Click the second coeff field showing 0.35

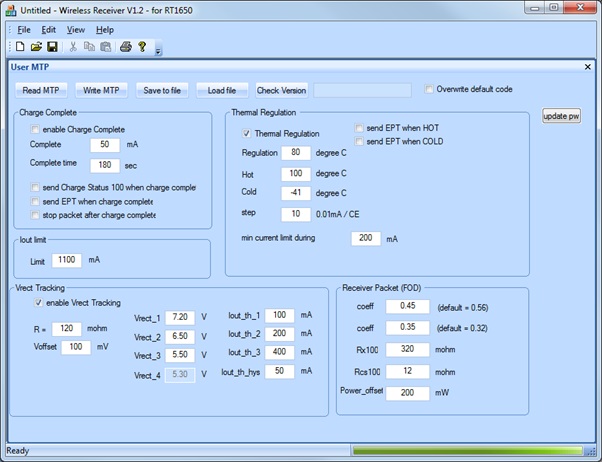(408, 328)
